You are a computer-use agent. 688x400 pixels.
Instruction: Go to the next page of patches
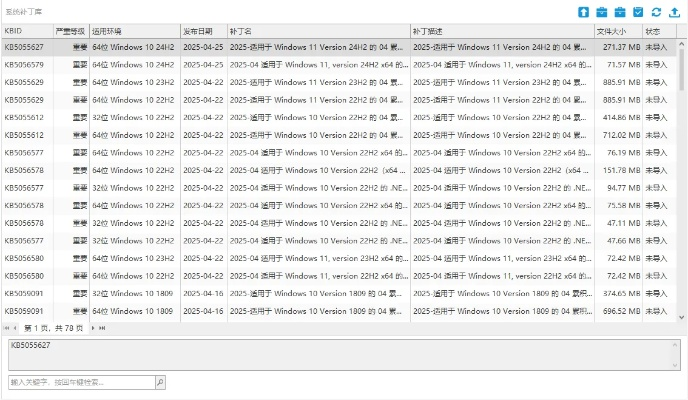click(x=92, y=328)
